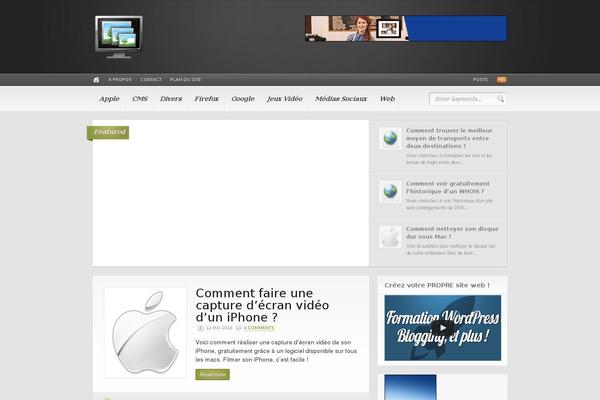Select the CMS category
Viewport: 600px width, 400px height.
[x=140, y=99]
